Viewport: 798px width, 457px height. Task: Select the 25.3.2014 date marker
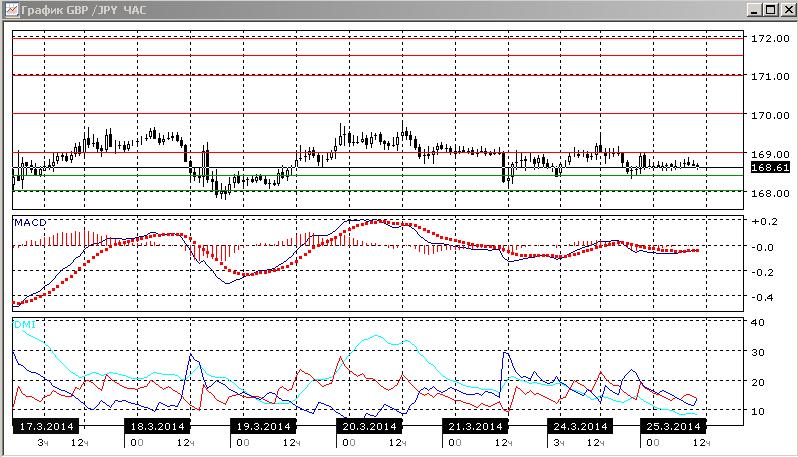coord(673,426)
